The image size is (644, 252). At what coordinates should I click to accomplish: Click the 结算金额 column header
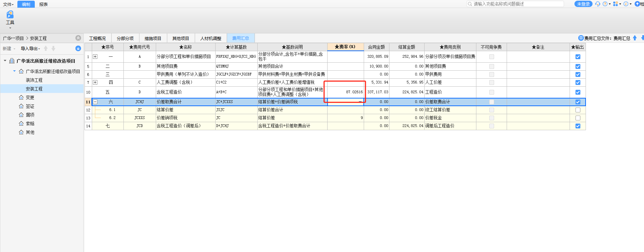point(406,47)
